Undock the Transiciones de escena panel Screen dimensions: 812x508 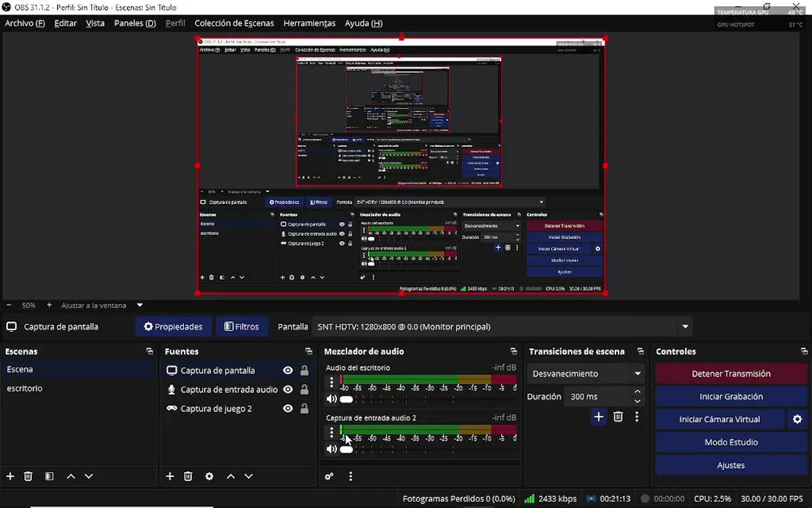pyautogui.click(x=641, y=351)
